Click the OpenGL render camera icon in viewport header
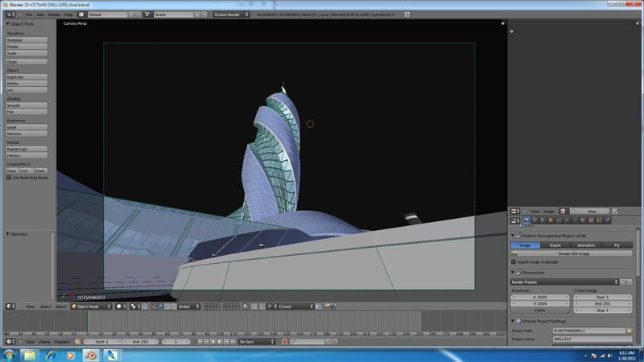This screenshot has width=644, height=362. coord(327,306)
